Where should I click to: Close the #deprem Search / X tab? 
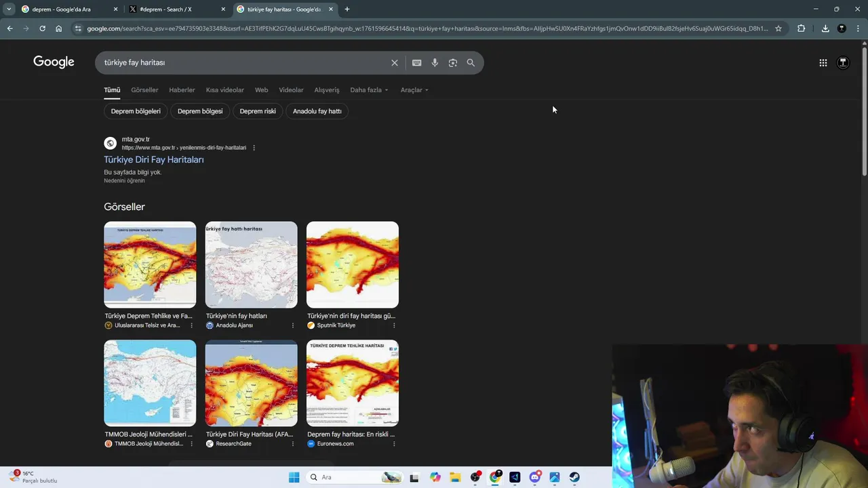[x=223, y=9]
